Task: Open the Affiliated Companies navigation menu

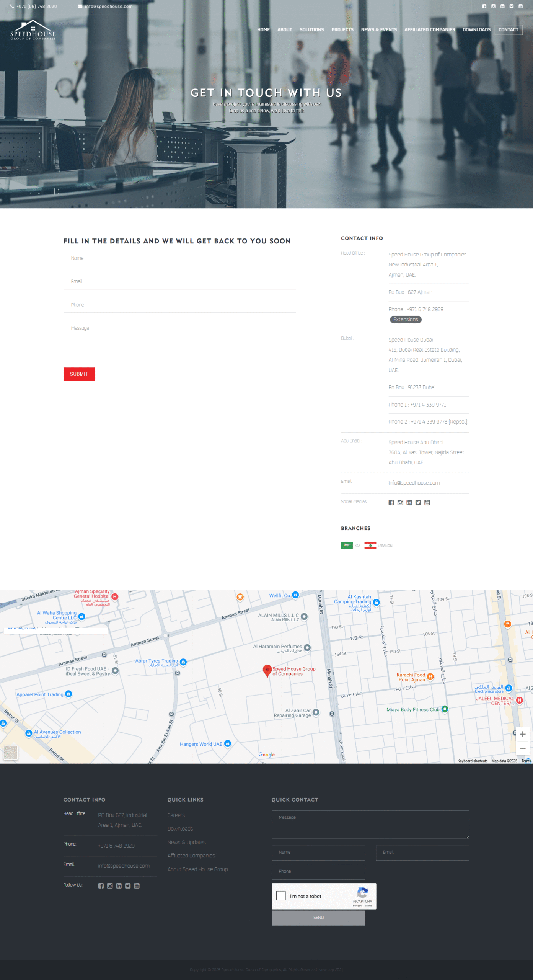Action: pyautogui.click(x=429, y=30)
